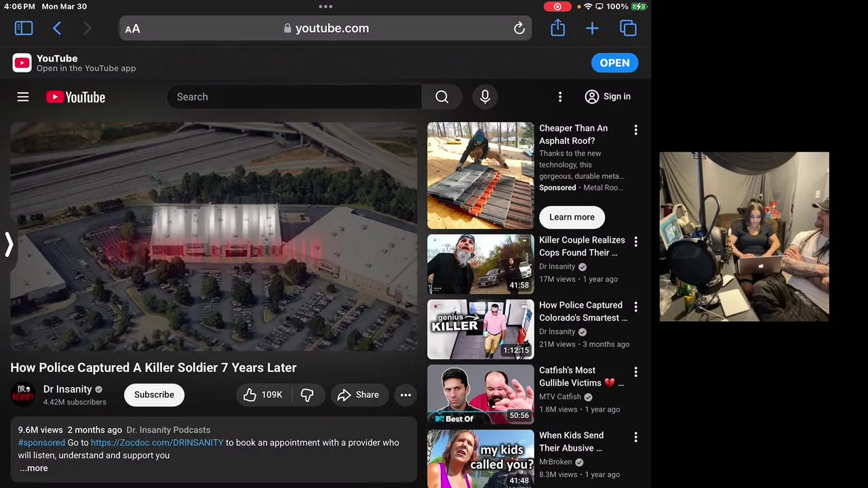Dislike the video with the thumbs down
868x488 pixels.
(307, 394)
